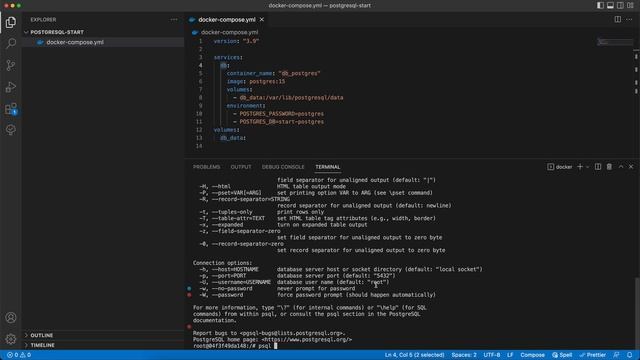The width and height of the screenshot is (640, 360).
Task: Open the Extensions view
Action: tap(11, 109)
